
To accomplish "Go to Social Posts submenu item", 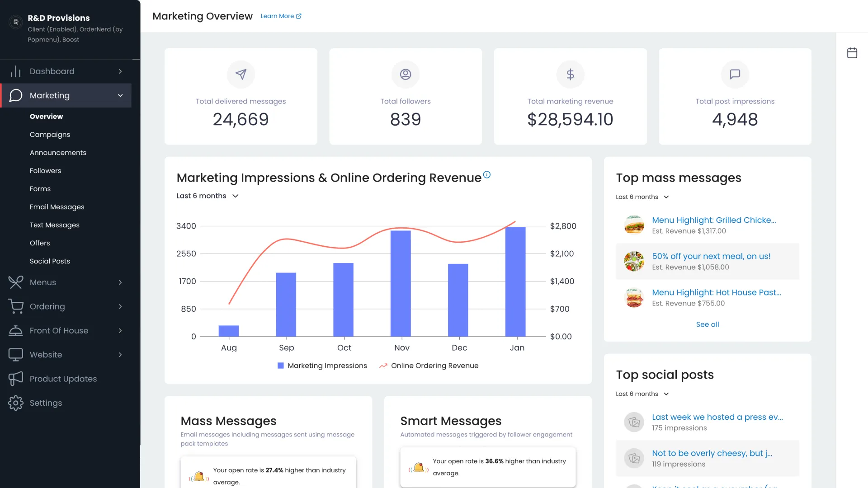I will pos(50,261).
